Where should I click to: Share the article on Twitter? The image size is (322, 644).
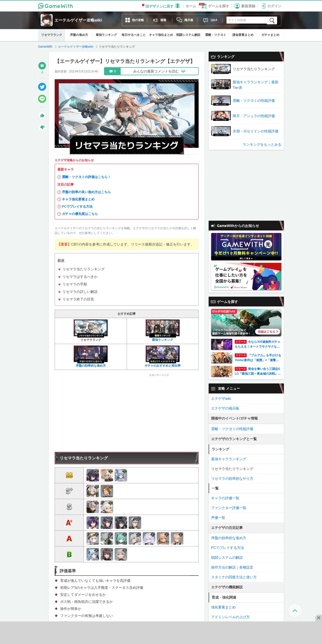42,87
